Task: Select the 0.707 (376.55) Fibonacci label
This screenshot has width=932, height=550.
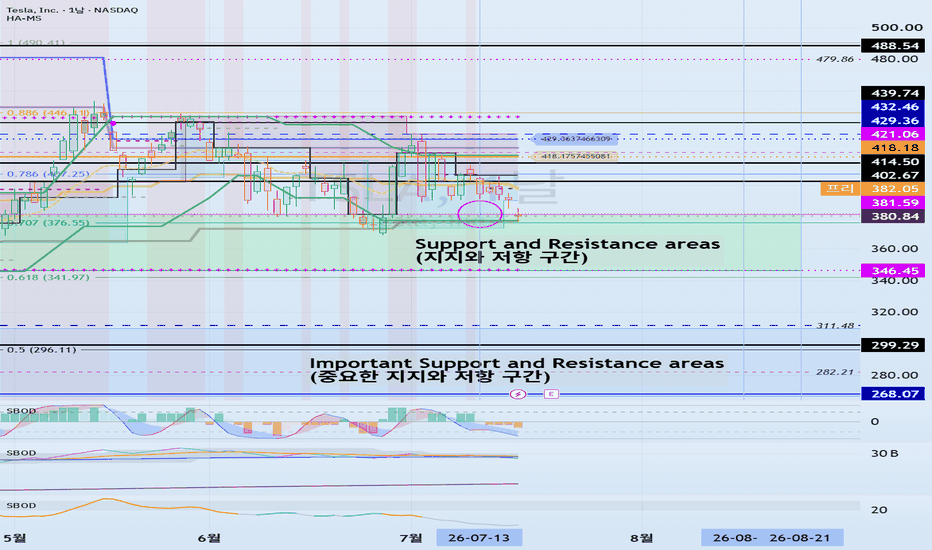Action: (49, 223)
